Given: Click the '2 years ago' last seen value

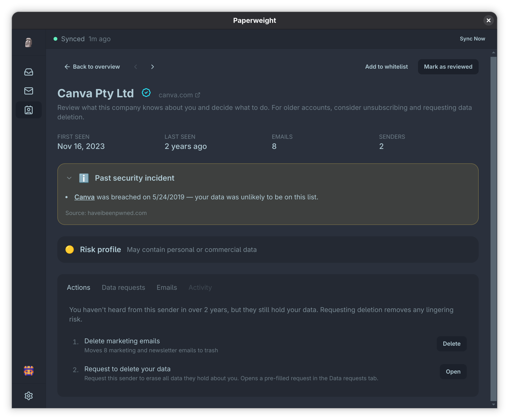Looking at the screenshot, I should [186, 146].
